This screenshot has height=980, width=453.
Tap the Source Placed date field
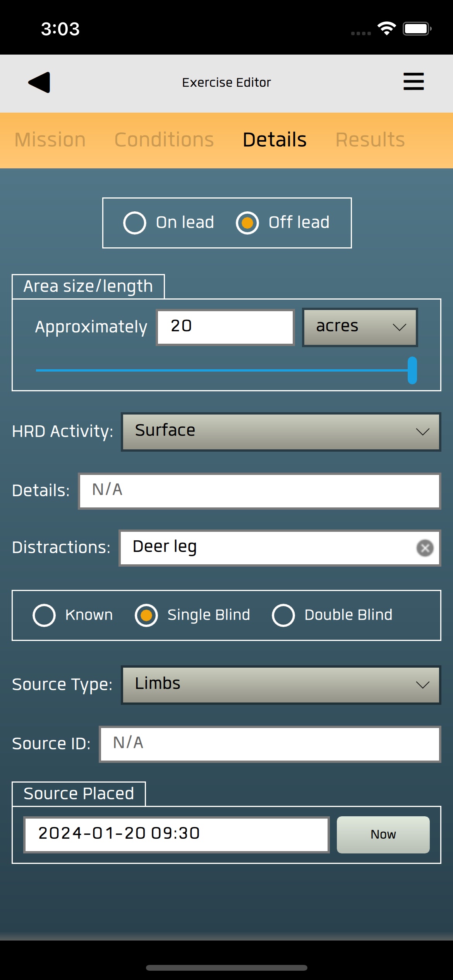[x=177, y=834]
